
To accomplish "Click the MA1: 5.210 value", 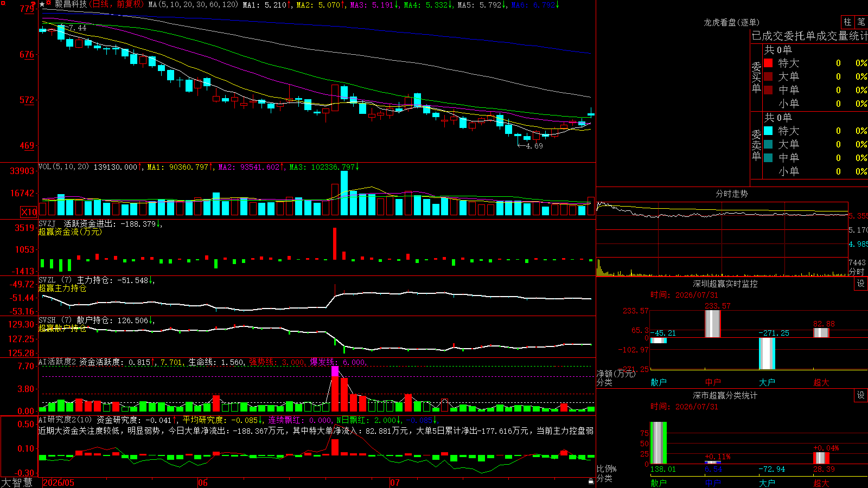I will [x=267, y=5].
